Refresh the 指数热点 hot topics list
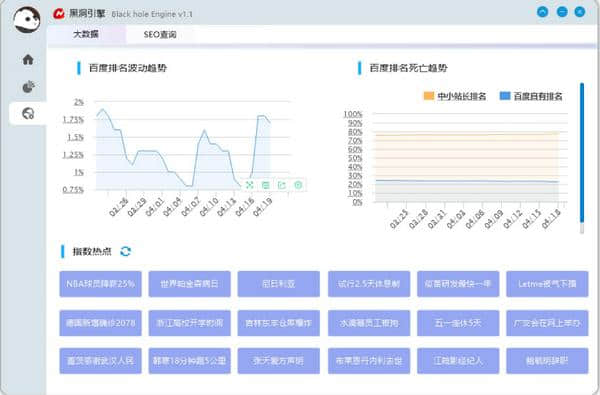This screenshot has height=395, width=600. click(x=126, y=251)
